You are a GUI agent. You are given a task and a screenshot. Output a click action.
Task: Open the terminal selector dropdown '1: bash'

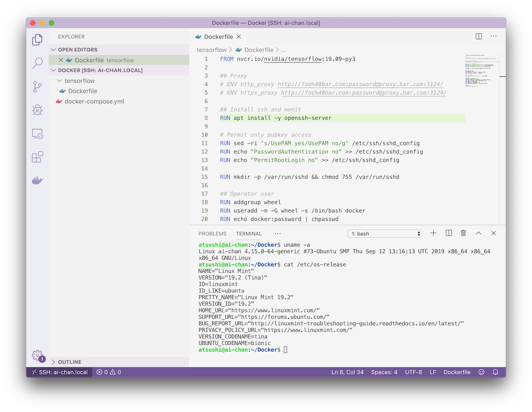[384, 234]
